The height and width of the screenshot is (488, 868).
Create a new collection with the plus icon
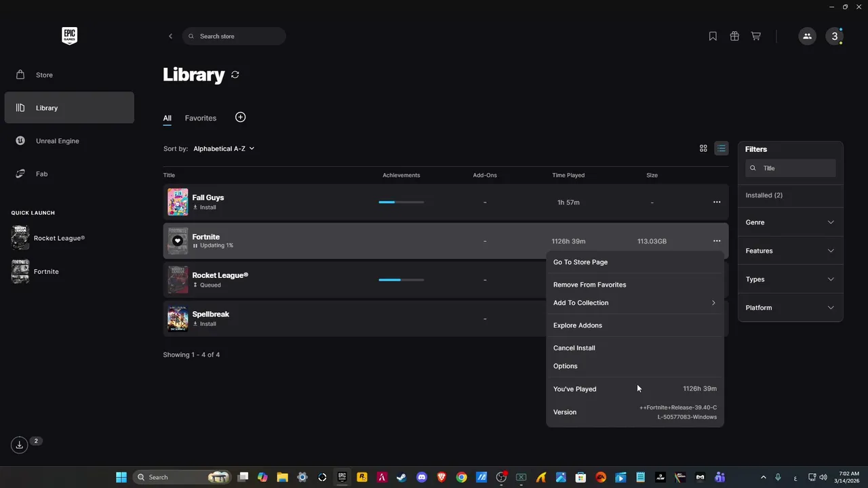(x=240, y=117)
